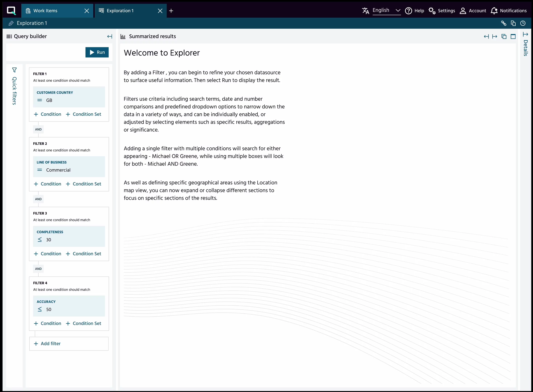Select the Customer Country GB condition
533x392 pixels.
pyautogui.click(x=69, y=97)
